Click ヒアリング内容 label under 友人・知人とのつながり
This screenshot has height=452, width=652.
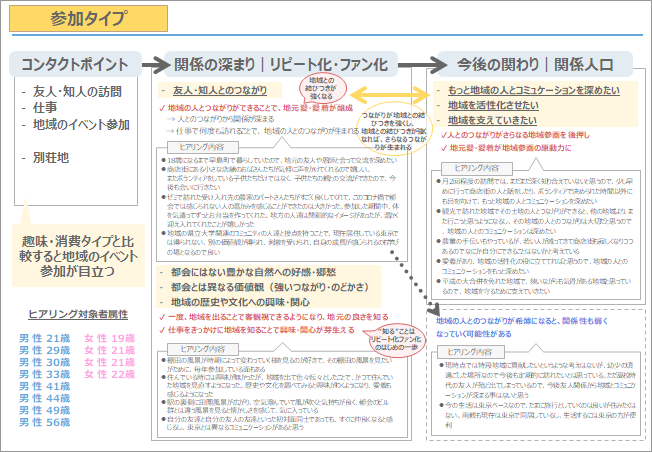point(203,147)
